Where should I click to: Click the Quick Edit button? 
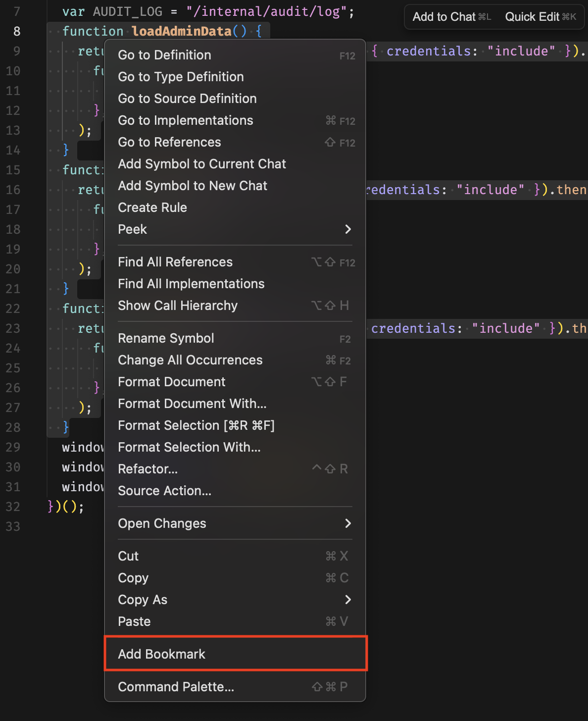(x=540, y=17)
